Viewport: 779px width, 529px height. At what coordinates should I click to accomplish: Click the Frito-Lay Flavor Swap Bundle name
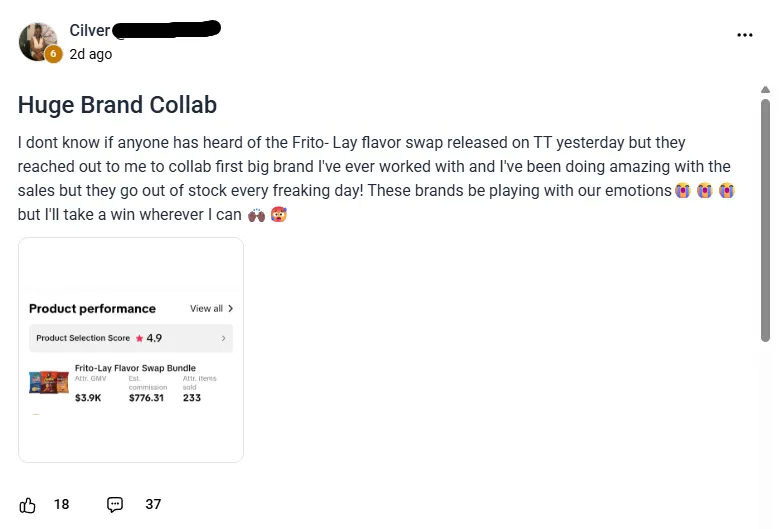click(x=135, y=368)
